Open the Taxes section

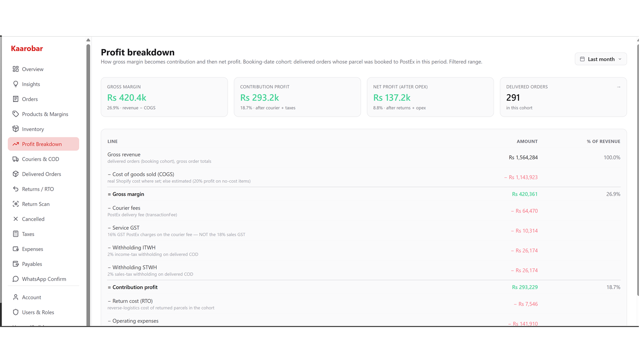(x=43, y=234)
